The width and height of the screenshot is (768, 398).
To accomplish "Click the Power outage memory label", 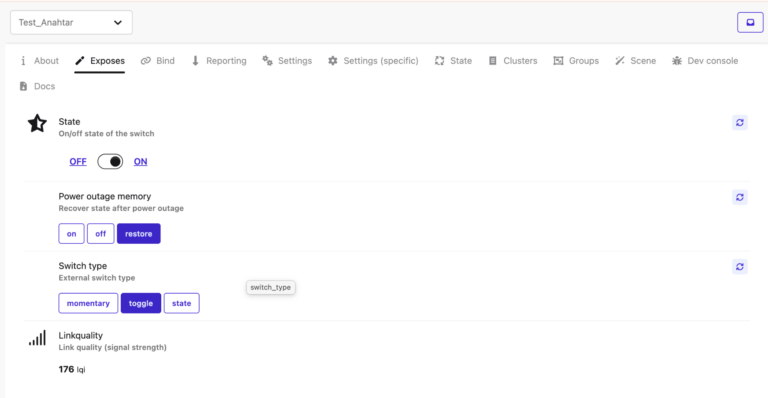I will [x=105, y=196].
